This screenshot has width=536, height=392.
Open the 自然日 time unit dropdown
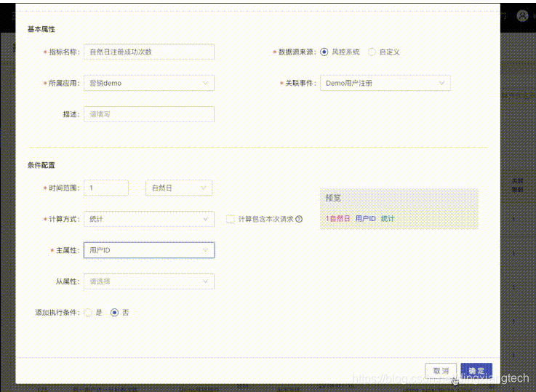(179, 188)
